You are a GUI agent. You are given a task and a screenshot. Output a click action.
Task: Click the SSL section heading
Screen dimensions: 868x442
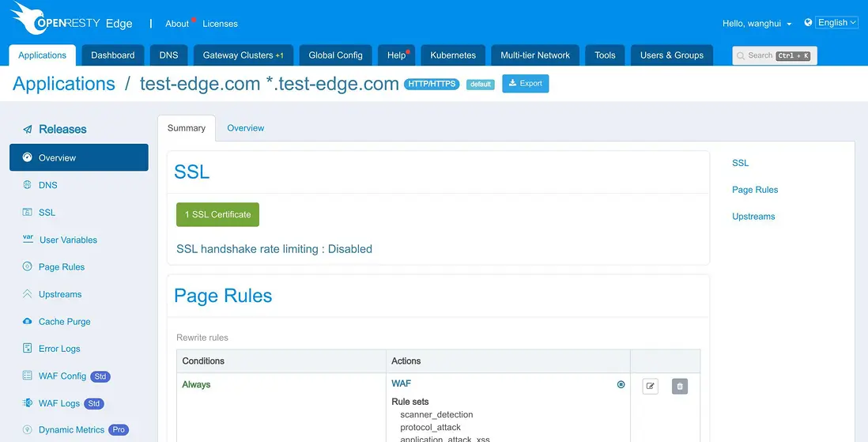[x=191, y=172]
